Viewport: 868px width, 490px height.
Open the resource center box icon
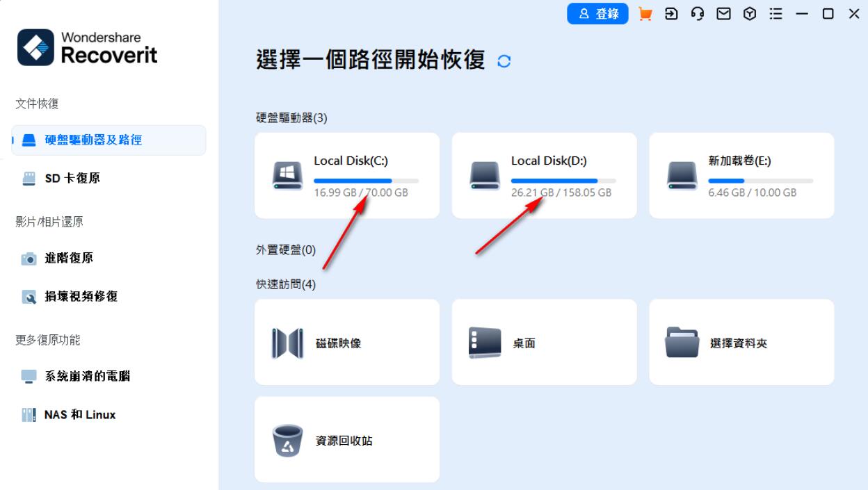(750, 13)
